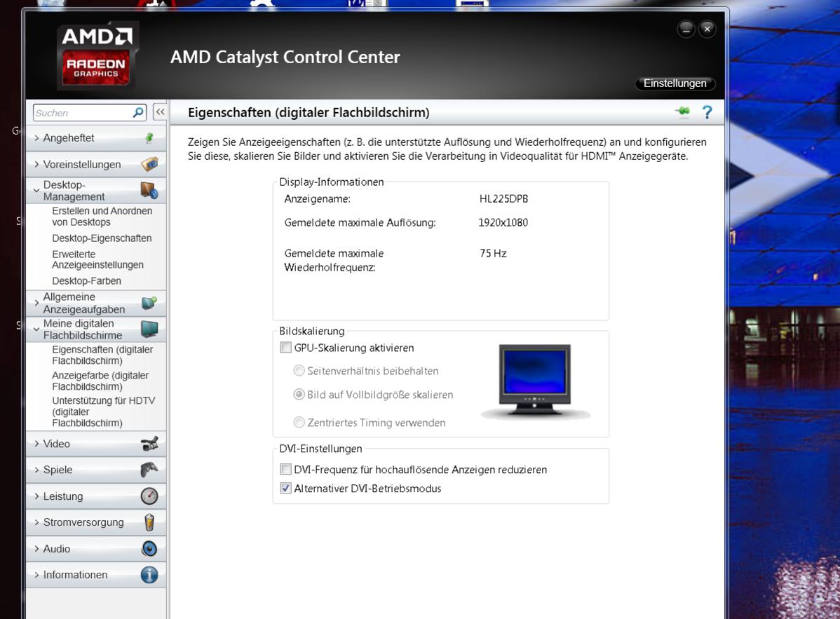Image resolution: width=840 pixels, height=619 pixels.
Task: Collapse the sidebar with double-arrow button
Action: 160,112
